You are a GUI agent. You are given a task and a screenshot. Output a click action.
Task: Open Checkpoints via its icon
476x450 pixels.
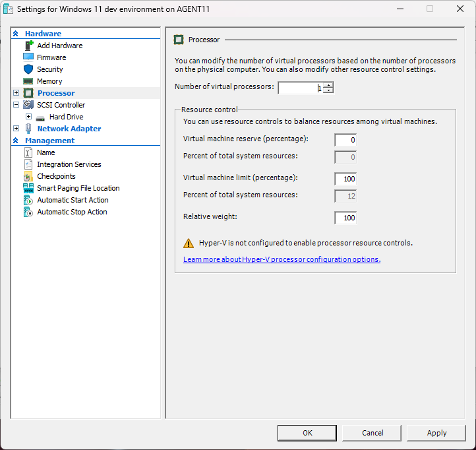(28, 176)
